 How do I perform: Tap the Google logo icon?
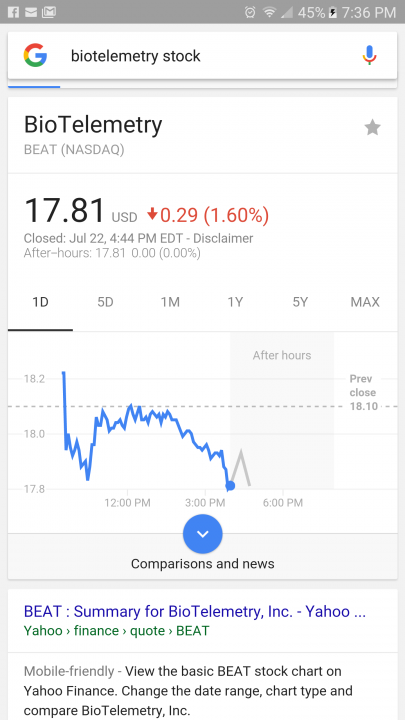[x=35, y=56]
